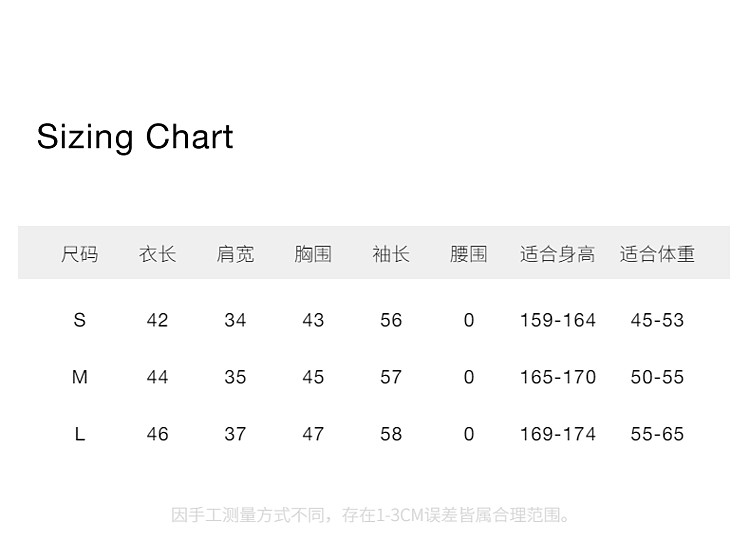Click the 适合体重 column header

tap(657, 254)
